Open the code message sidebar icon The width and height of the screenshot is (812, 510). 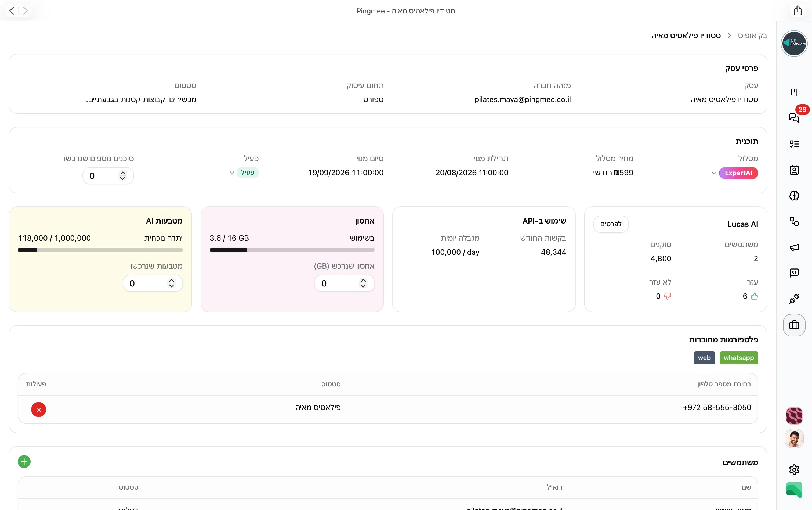[x=794, y=273]
